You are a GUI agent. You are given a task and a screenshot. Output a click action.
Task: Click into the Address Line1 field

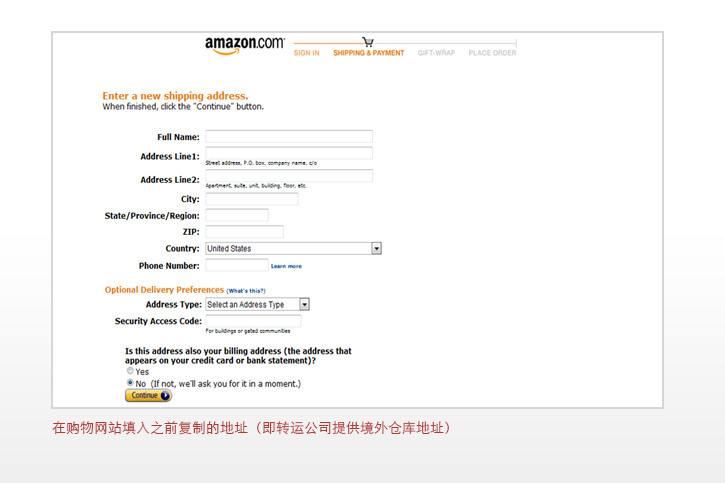pos(288,153)
